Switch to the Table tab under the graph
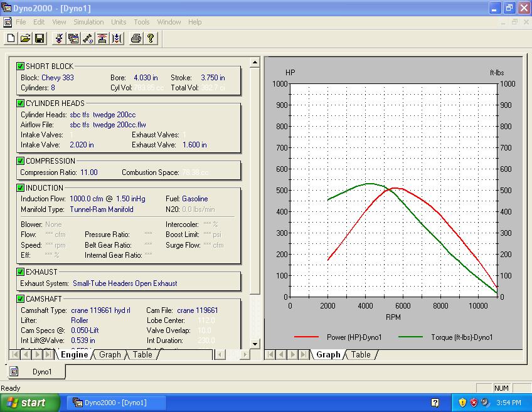The width and height of the screenshot is (532, 412). (x=360, y=355)
